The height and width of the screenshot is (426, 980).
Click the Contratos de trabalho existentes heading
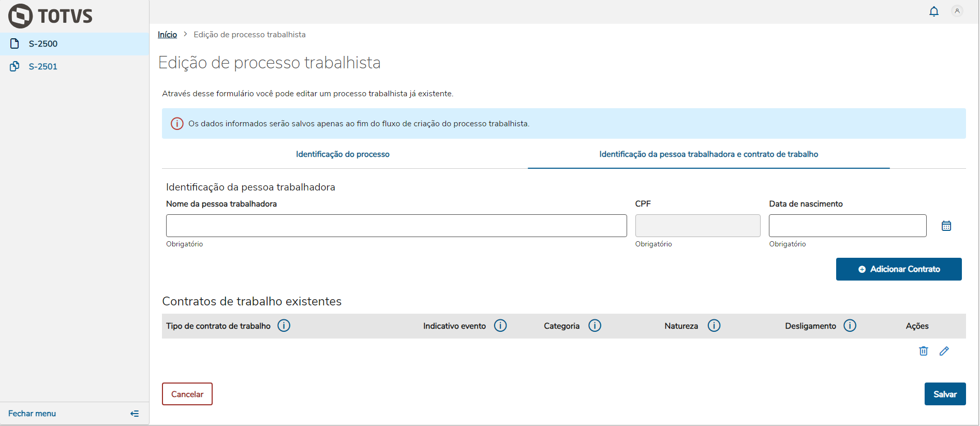click(252, 301)
